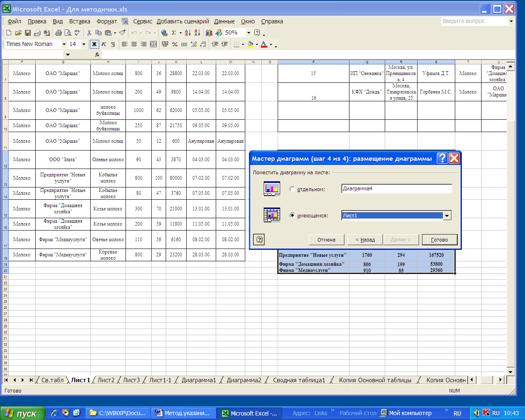
Task: Open the Times New Roman font dropdown
Action: tap(64, 44)
